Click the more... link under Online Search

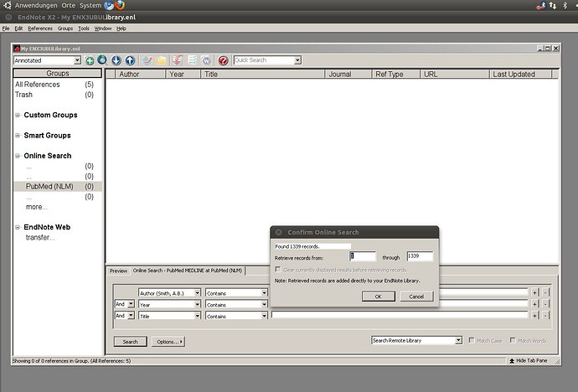tap(37, 207)
